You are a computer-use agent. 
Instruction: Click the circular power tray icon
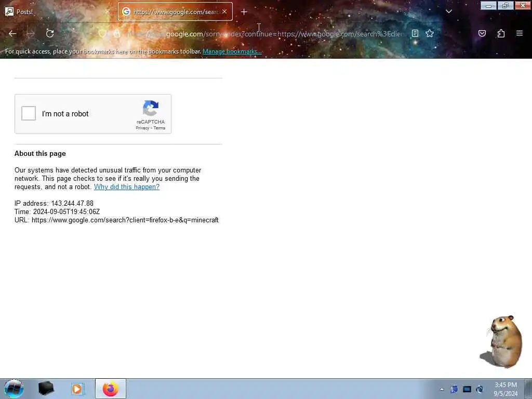pos(480,389)
